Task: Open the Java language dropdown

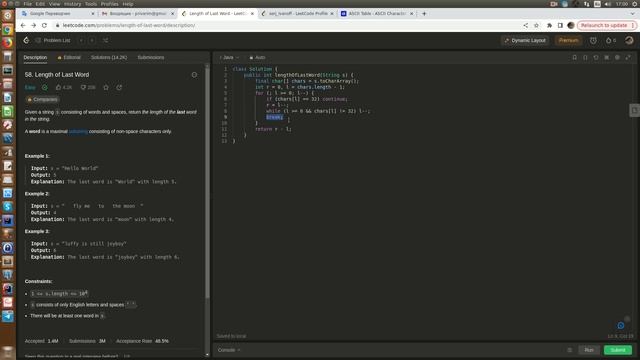Action: click(x=229, y=58)
